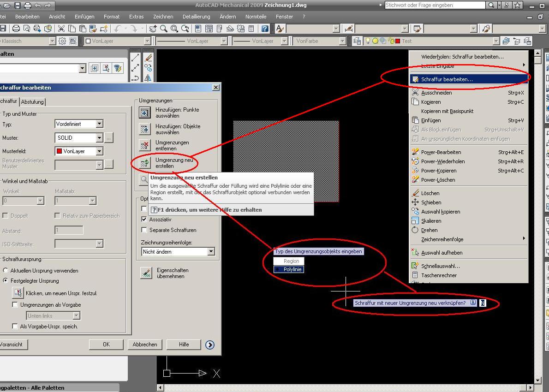Screen dimensions: 549x392
Task: Select 'Aktuellen Ursprung verwenden' radio button
Action: [x=5, y=270]
